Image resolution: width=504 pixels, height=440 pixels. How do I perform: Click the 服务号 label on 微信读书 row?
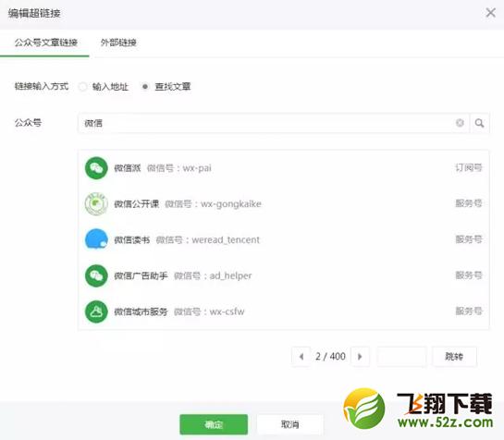[x=469, y=239]
